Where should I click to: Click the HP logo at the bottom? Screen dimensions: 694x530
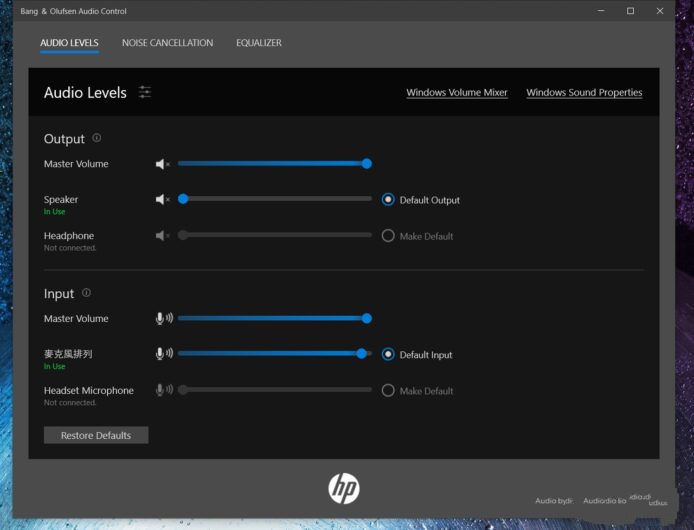pos(343,488)
